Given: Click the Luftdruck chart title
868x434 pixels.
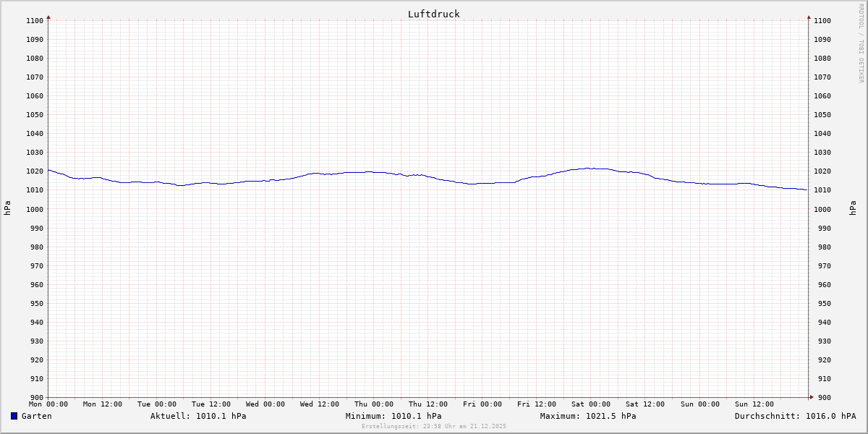Looking at the screenshot, I should 433,14.
